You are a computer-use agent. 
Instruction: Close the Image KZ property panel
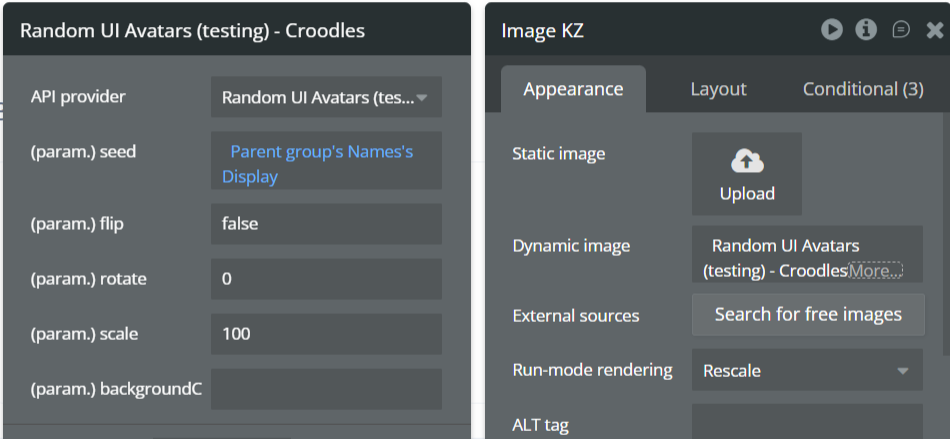click(935, 30)
